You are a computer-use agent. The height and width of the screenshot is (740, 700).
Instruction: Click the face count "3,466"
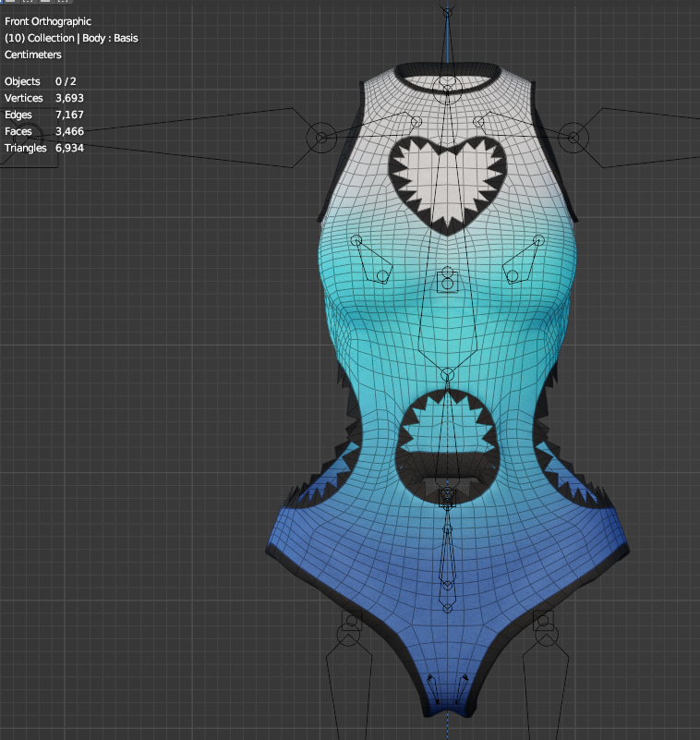(69, 131)
